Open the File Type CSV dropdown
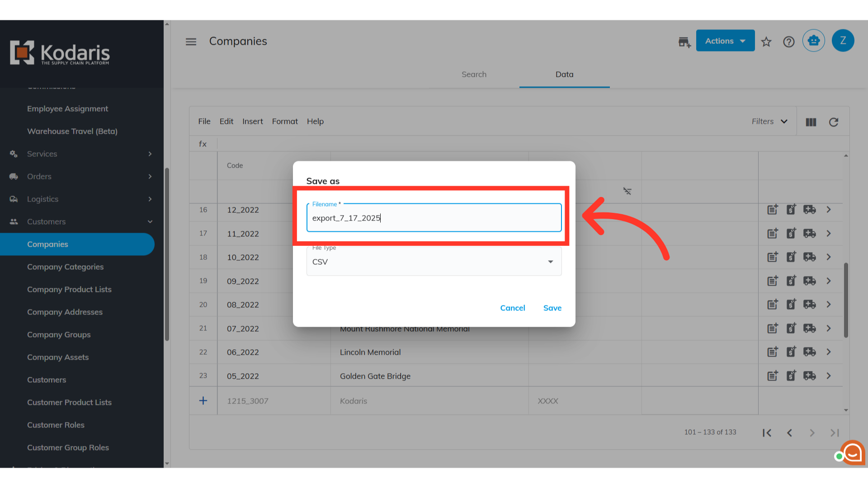 [x=434, y=262]
